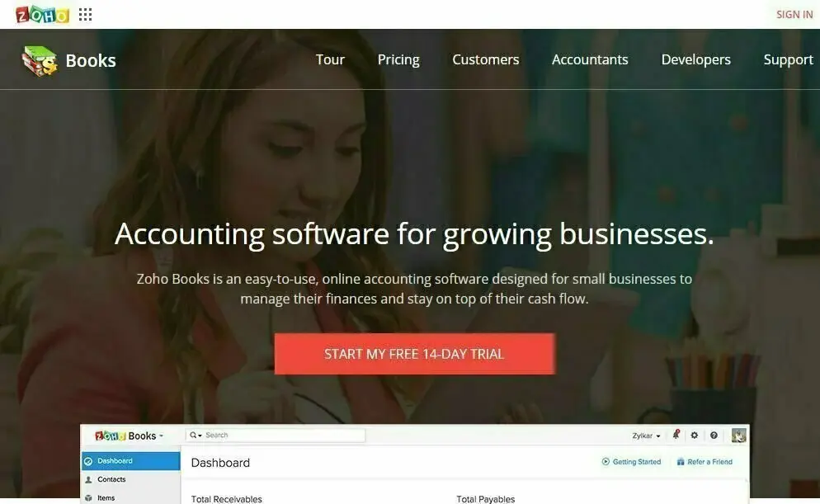Expand the Zylker organization dropdown
The width and height of the screenshot is (820, 504).
coord(647,436)
